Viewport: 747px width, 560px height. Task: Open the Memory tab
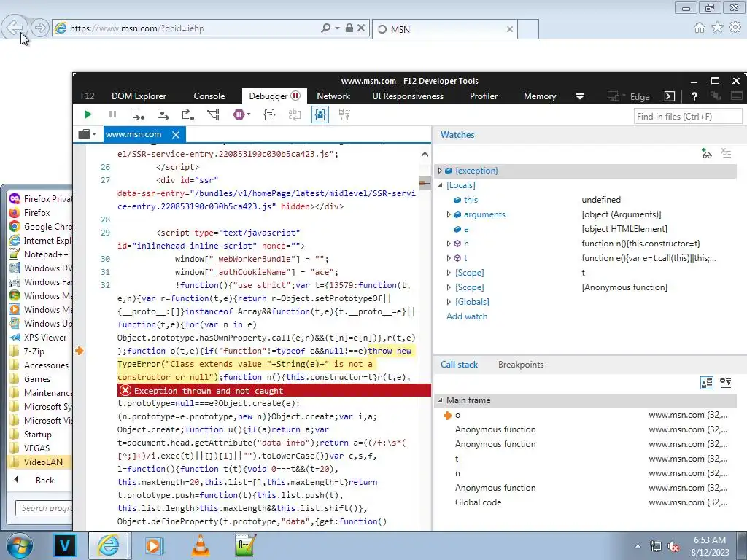(x=540, y=96)
